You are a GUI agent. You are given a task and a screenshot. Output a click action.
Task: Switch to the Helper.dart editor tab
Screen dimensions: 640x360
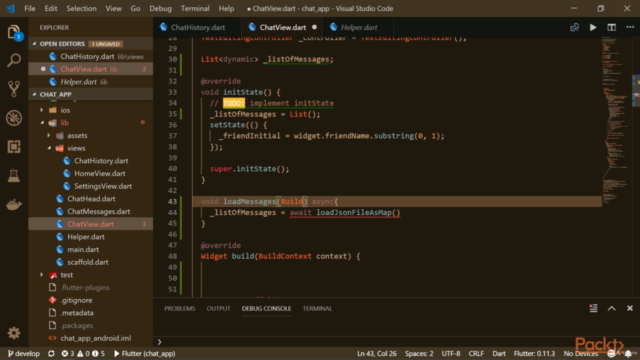358,27
